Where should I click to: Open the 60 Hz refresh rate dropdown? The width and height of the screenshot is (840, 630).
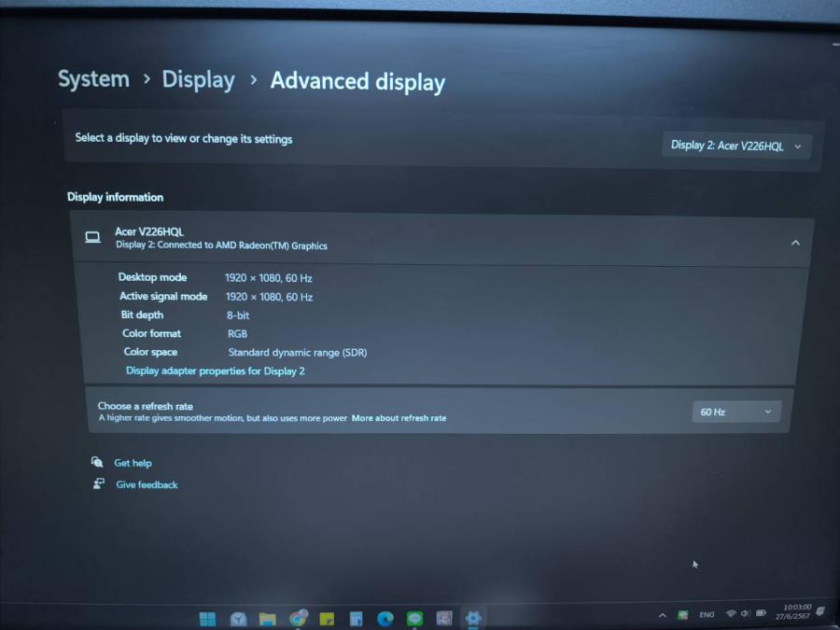click(x=736, y=412)
